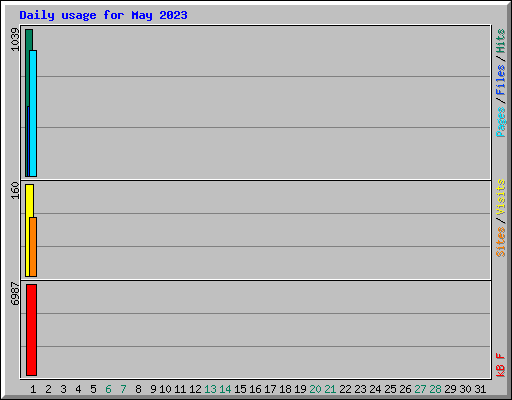The image size is (512, 400).
Task: Click day label 18 on the axis
Action: (x=285, y=389)
